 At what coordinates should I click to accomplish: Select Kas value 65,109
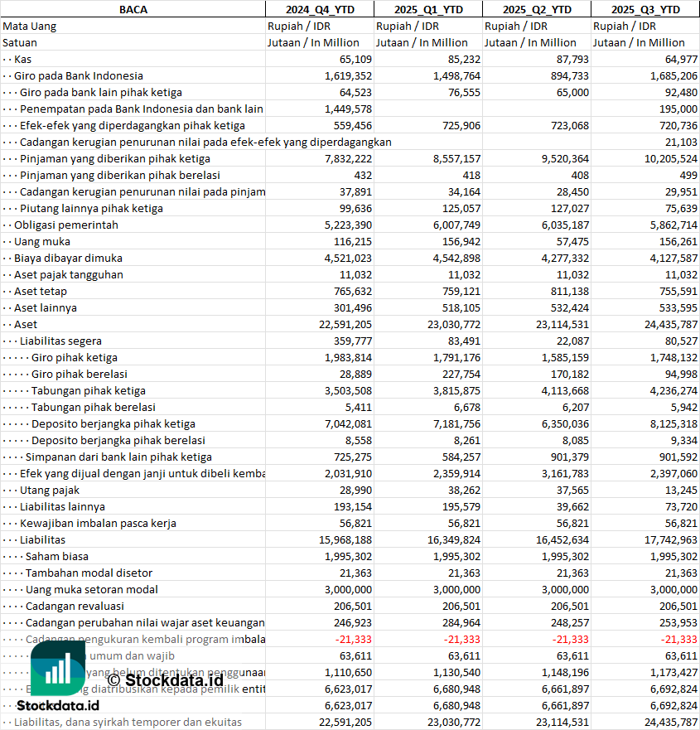click(x=355, y=59)
